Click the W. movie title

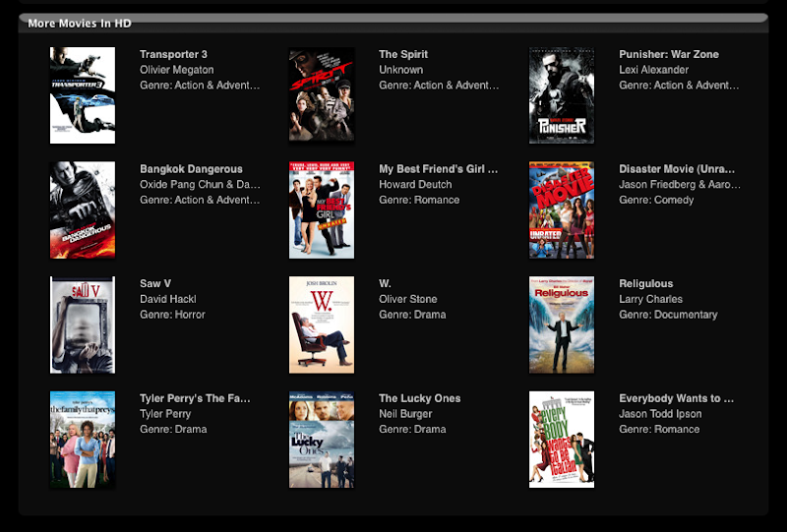(x=385, y=283)
